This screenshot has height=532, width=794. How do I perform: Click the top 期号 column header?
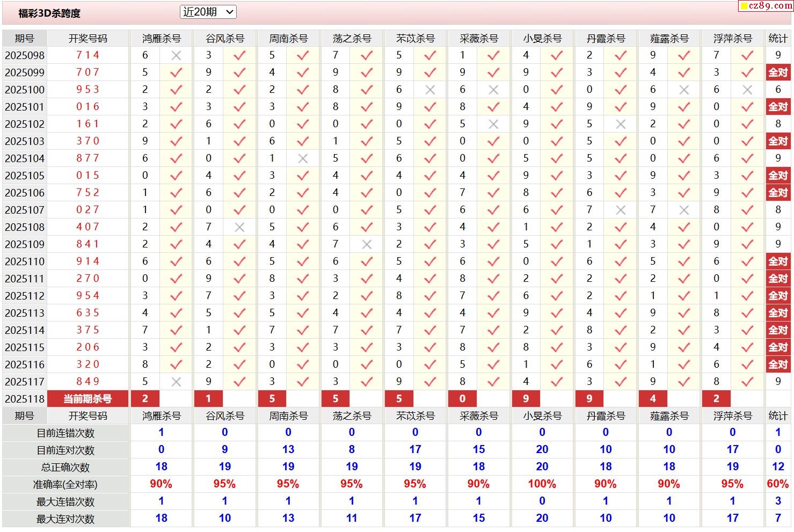[x=25, y=39]
